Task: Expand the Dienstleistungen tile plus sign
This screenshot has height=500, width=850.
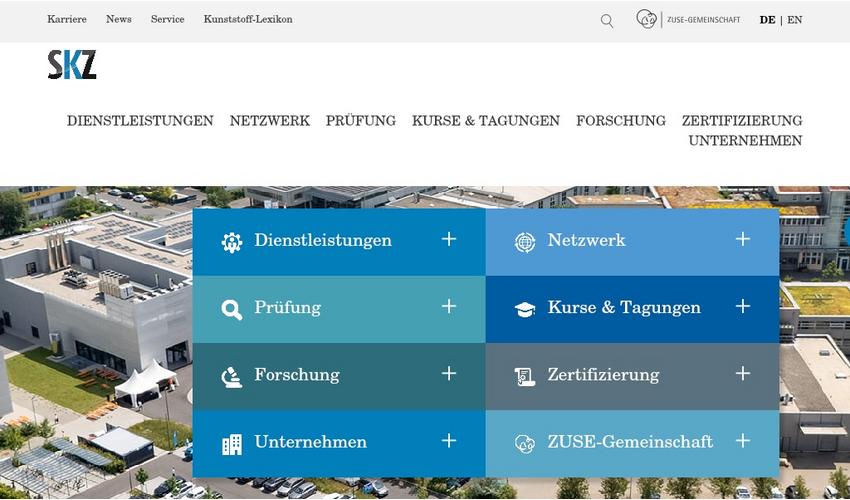Action: [449, 239]
